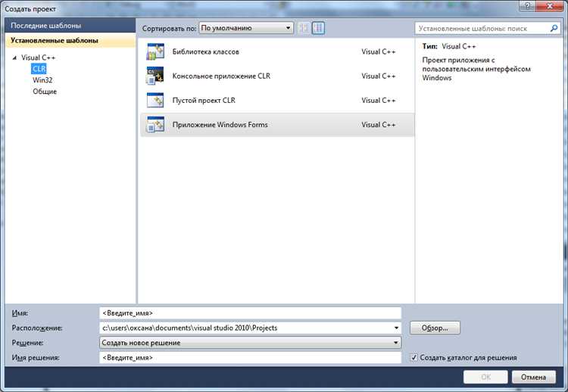Screen dimensions: 568x392
Task: Open help with the question mark button
Action: [527, 6]
